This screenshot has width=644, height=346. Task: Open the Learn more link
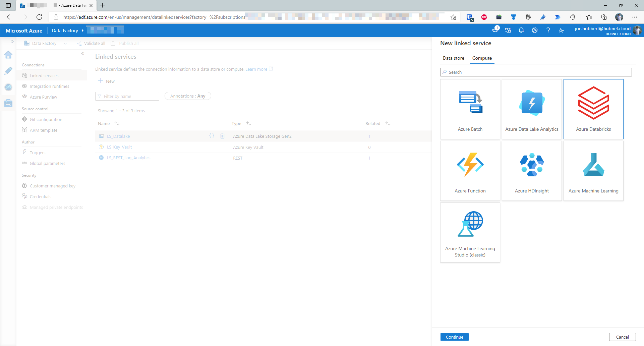pos(259,69)
